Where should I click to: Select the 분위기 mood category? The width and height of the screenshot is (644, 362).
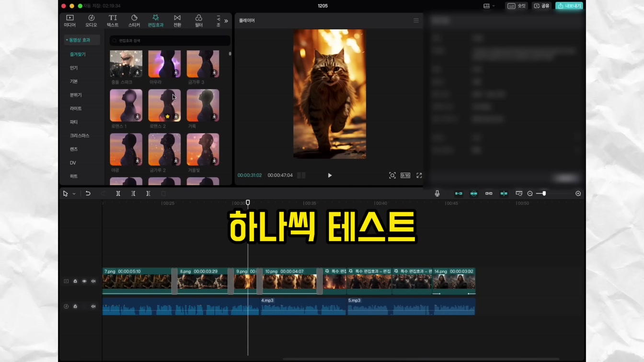[76, 95]
